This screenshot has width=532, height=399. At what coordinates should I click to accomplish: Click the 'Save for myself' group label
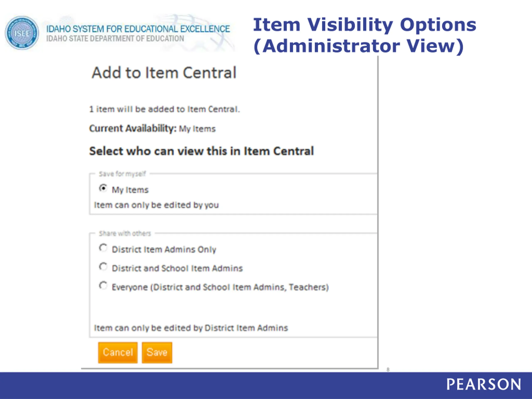pos(122,174)
